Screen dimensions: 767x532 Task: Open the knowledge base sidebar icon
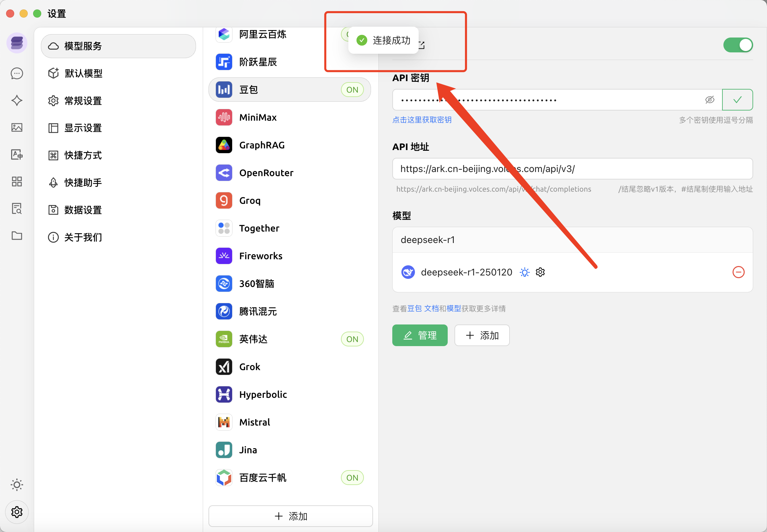17,209
